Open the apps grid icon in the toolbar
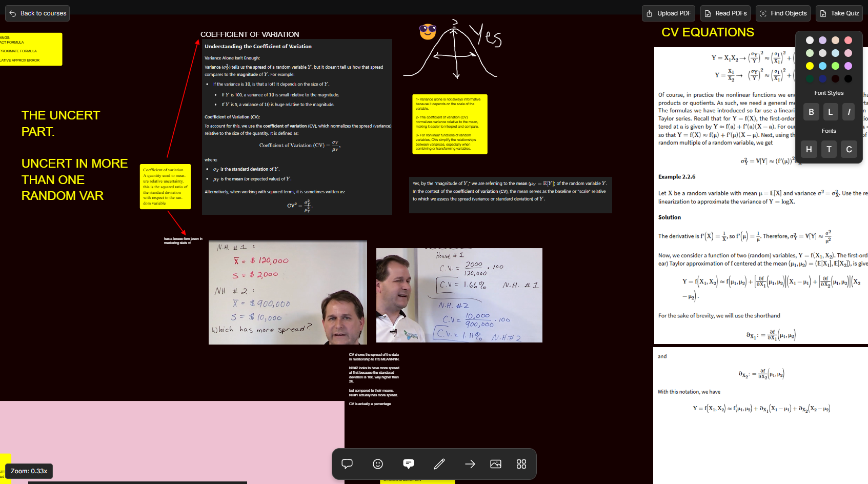This screenshot has width=868, height=484. coord(521,464)
